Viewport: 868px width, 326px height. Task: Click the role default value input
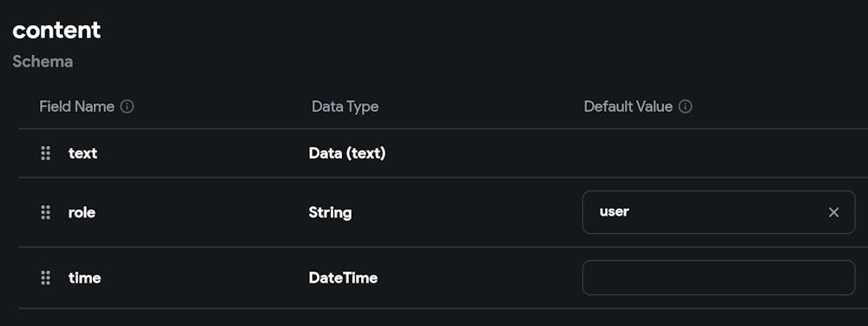[x=719, y=212]
